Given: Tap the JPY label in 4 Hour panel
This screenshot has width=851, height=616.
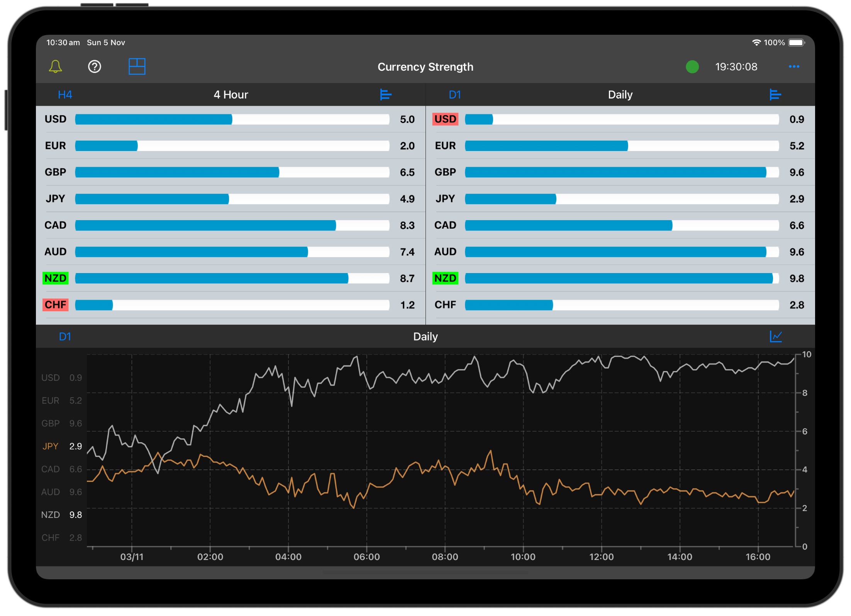Looking at the screenshot, I should click(55, 199).
